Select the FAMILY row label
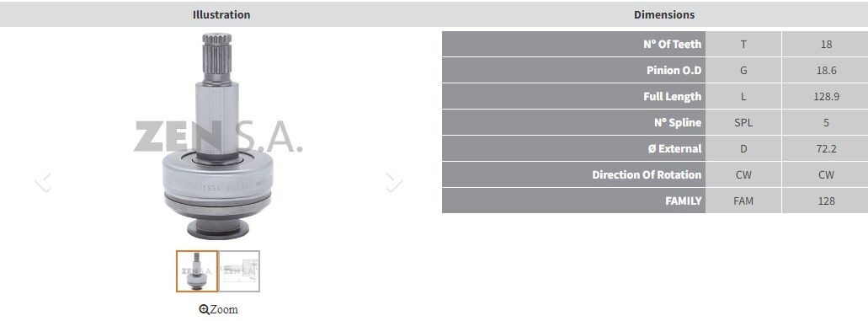868x321 pixels. point(683,201)
